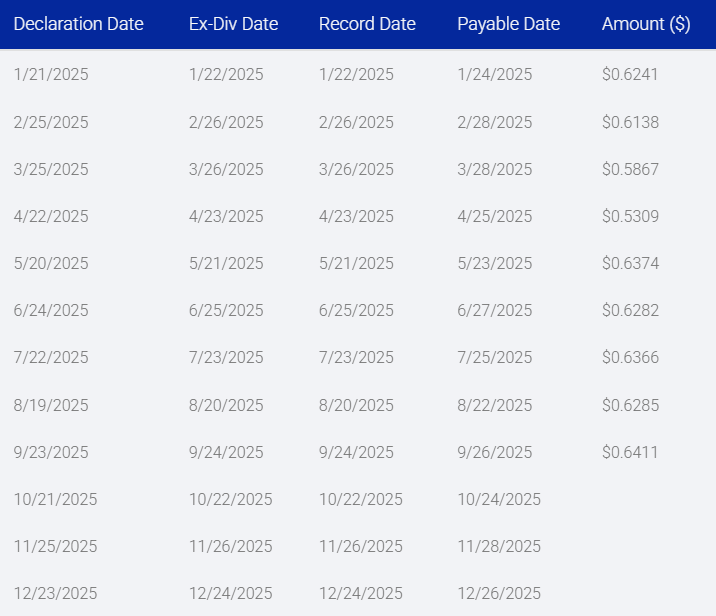Viewport: 716px width, 616px height.
Task: Click record date 6/25/2025
Action: pos(356,310)
